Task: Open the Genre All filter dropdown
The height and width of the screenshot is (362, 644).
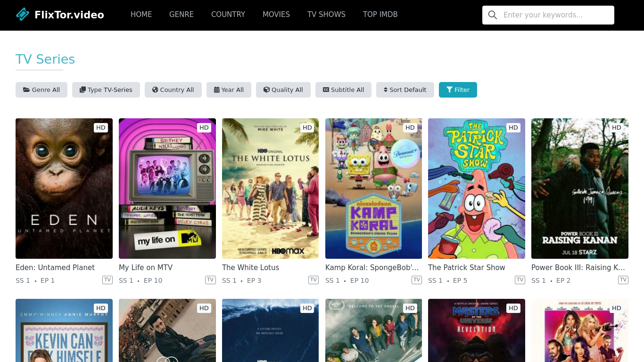Action: point(41,90)
